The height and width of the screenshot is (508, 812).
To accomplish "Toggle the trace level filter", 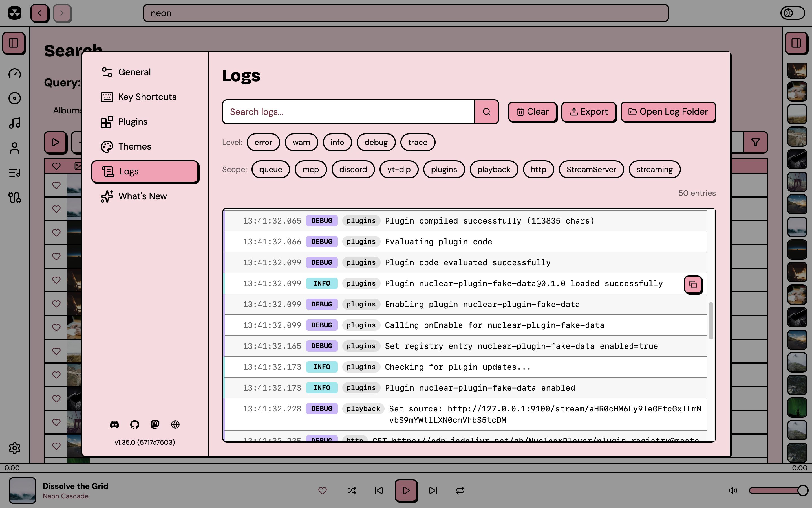I will coord(418,143).
